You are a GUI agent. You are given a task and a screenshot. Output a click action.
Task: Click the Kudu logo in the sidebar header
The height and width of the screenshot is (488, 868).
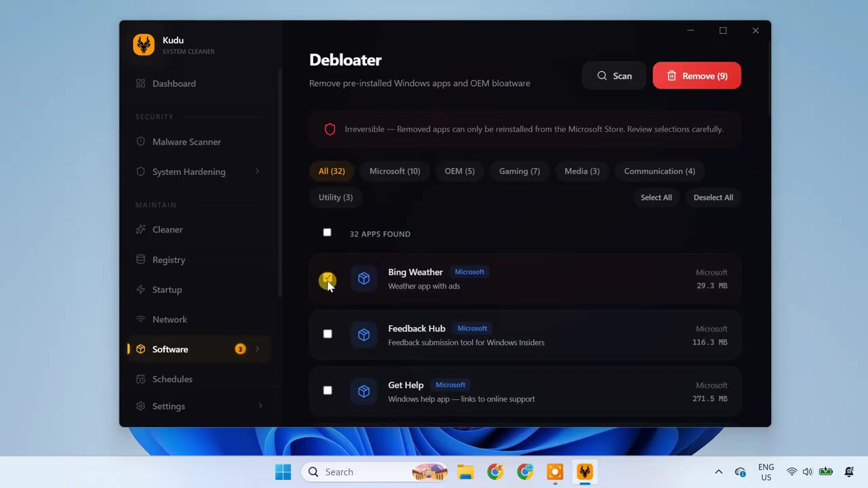[x=144, y=45]
